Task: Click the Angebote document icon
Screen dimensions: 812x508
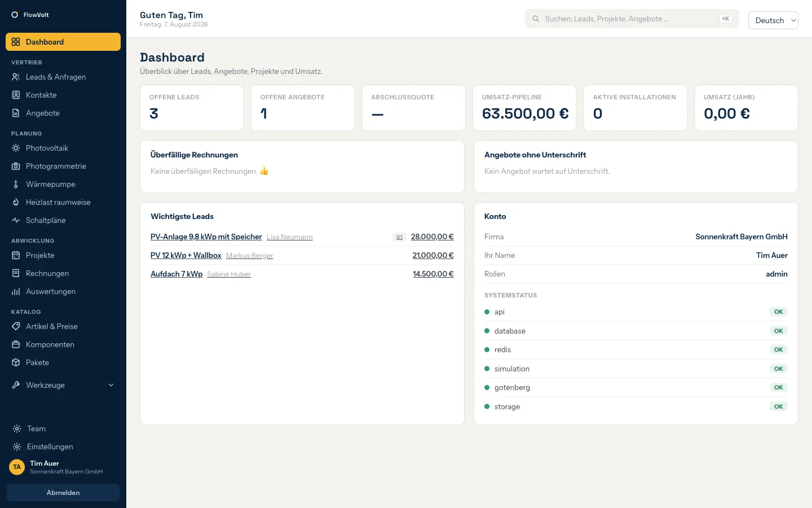Action: tap(16, 113)
